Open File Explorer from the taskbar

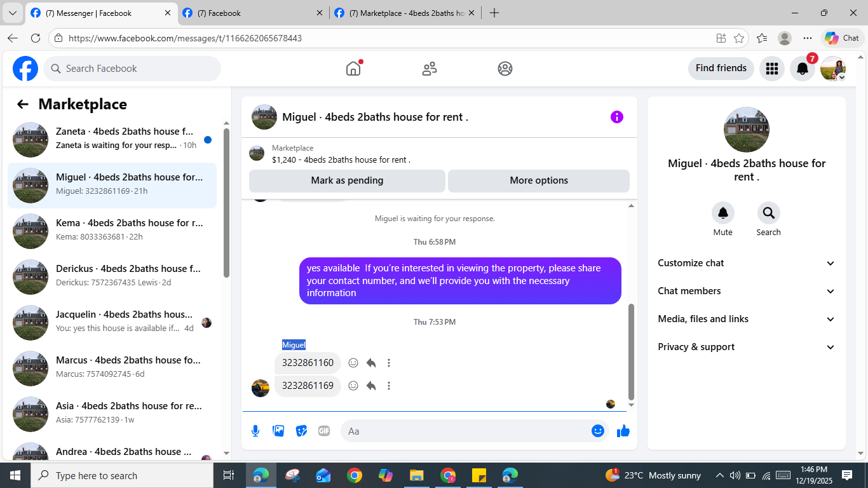416,475
